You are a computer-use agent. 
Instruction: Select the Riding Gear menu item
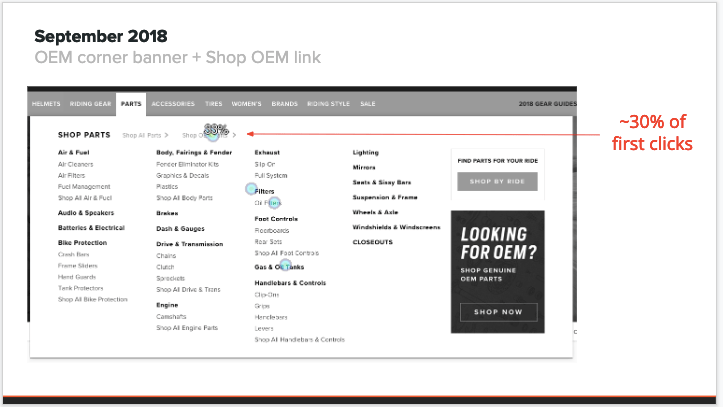(x=91, y=104)
